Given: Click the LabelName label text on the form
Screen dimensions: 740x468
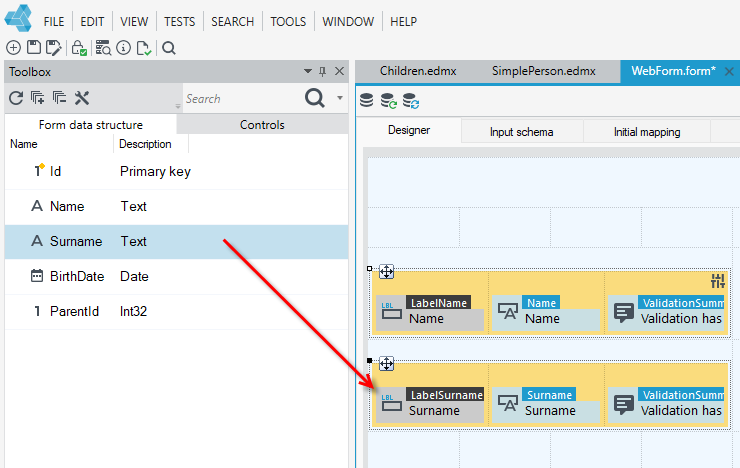Looking at the screenshot, I should (x=438, y=303).
